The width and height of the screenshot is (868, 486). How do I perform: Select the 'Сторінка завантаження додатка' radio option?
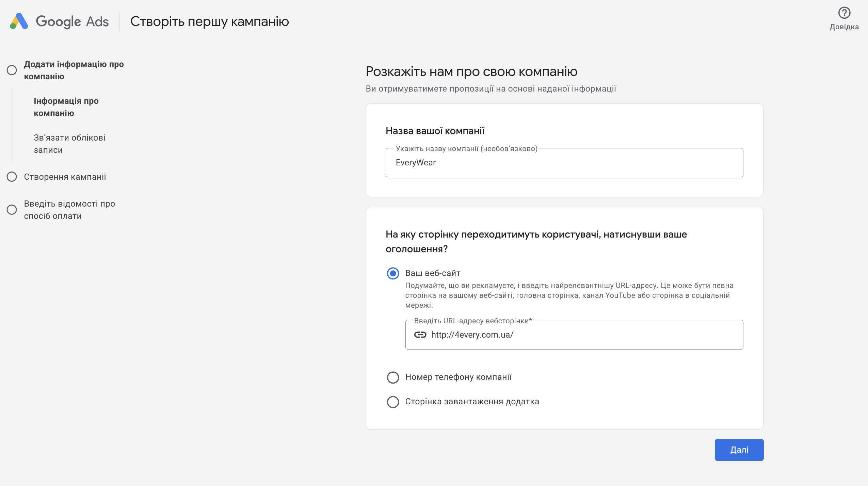(x=393, y=402)
